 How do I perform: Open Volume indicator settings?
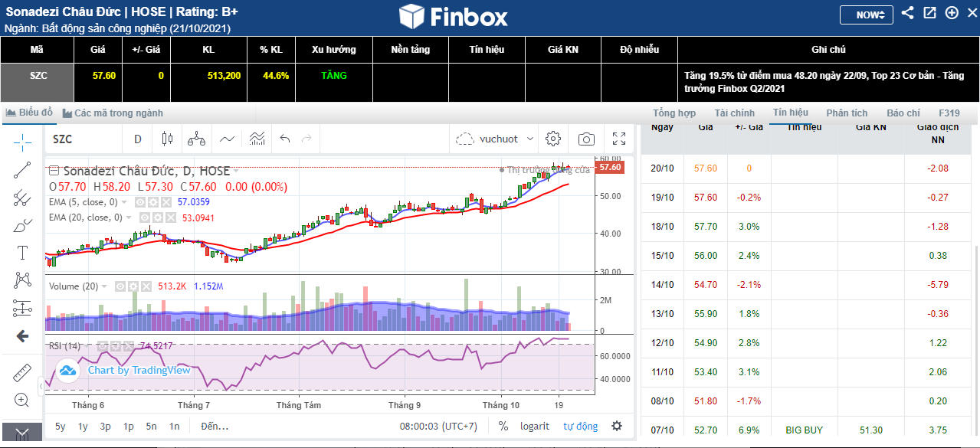(133, 286)
